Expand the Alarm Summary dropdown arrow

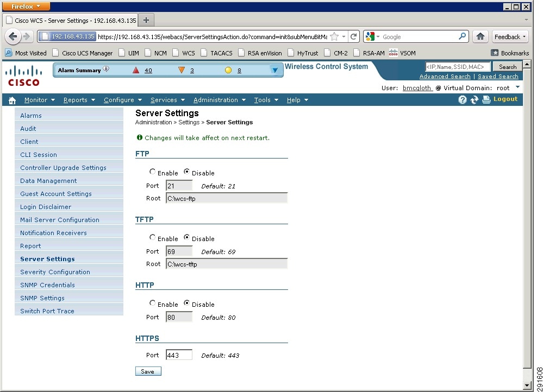click(274, 70)
